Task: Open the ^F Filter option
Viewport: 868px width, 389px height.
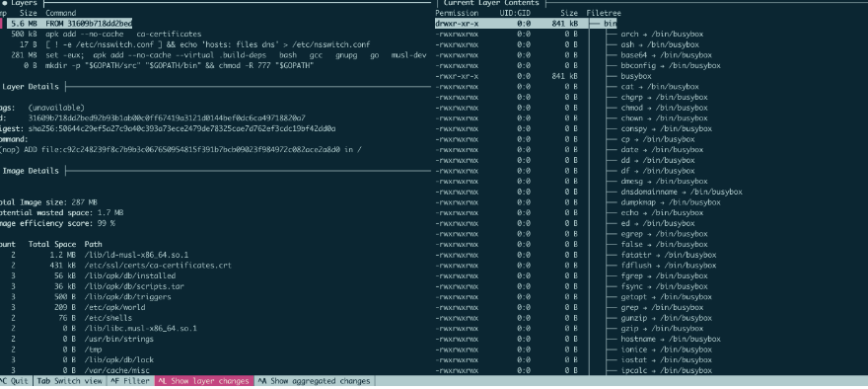Action: 129,381
